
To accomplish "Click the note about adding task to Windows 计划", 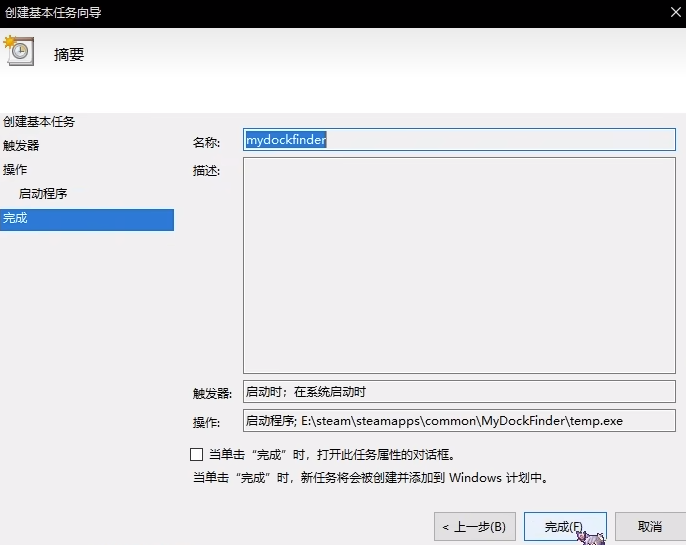I will [x=369, y=478].
